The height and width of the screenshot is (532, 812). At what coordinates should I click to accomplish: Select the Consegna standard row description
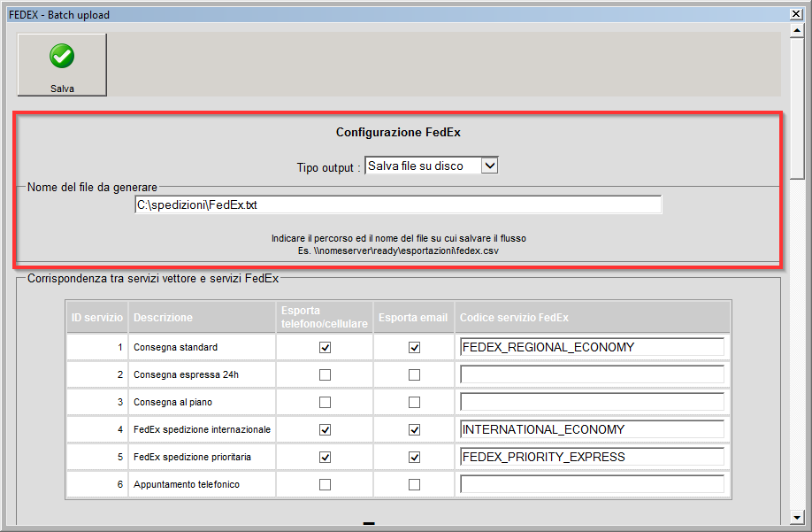tap(175, 347)
